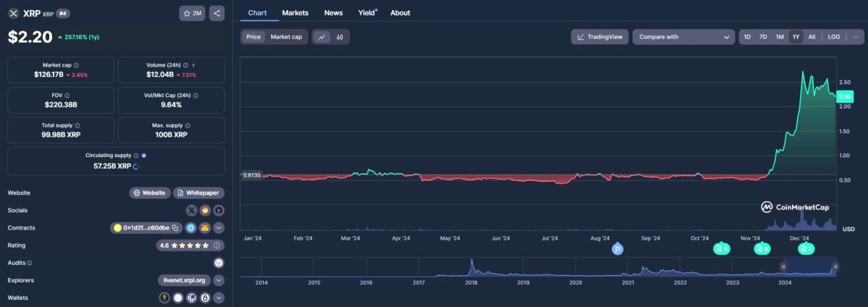Select the 7D time range
The image size is (868, 307).
click(x=763, y=37)
